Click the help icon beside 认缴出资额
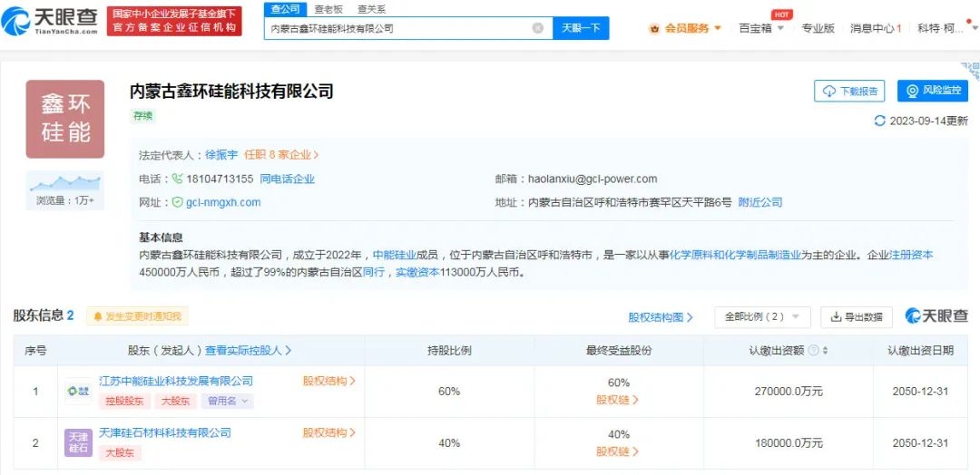This screenshot has width=980, height=475. (813, 351)
